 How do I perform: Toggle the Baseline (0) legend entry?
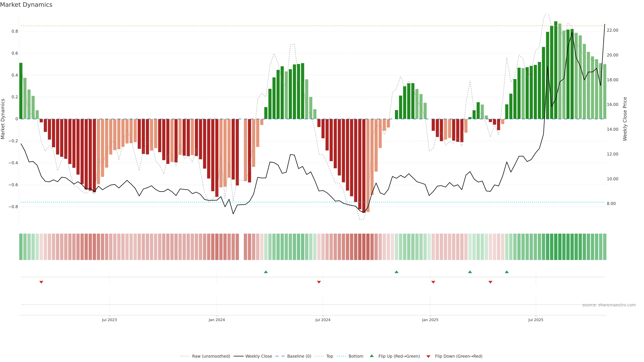[x=299, y=356]
